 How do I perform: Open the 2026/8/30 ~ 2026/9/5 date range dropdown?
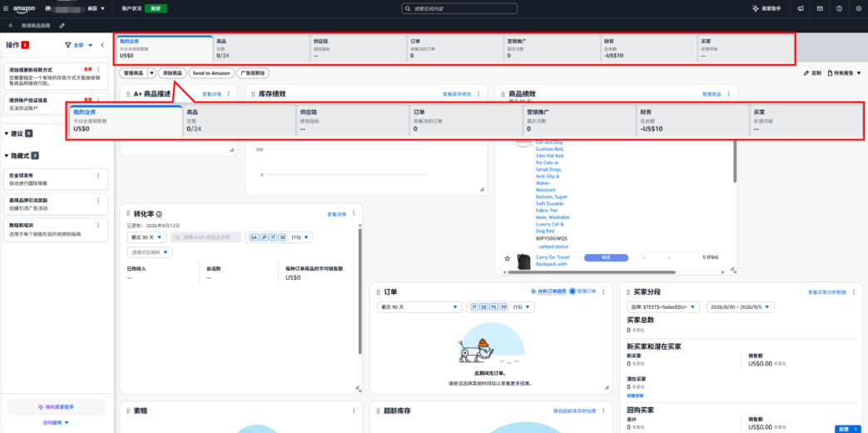click(740, 306)
